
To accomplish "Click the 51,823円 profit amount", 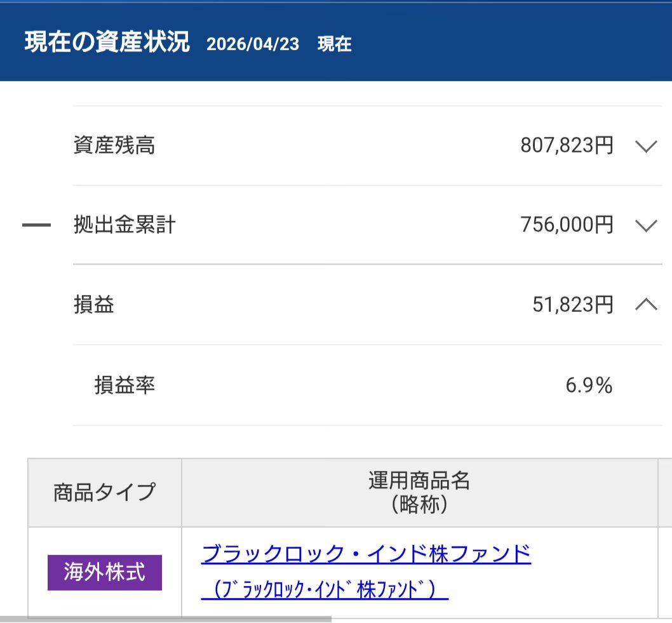I will point(573,305).
